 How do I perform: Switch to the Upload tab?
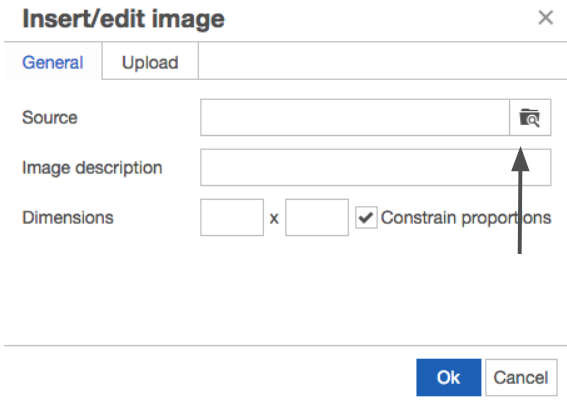pyautogui.click(x=150, y=62)
